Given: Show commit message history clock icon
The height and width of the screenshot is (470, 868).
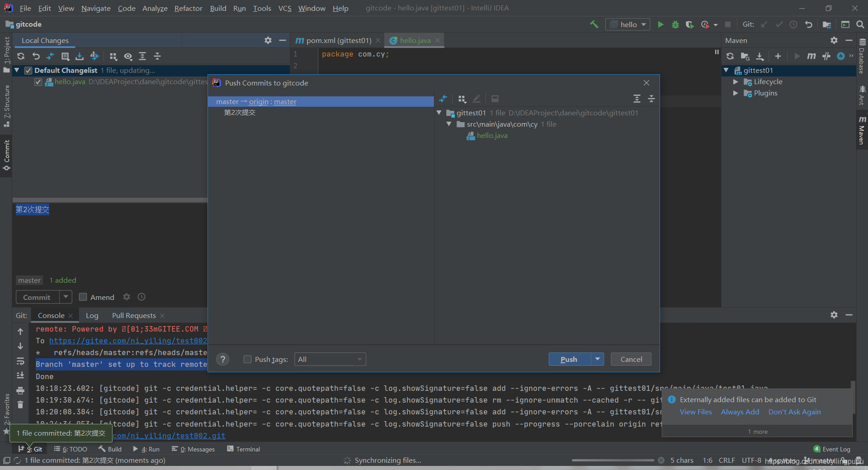Looking at the screenshot, I should pos(142,297).
